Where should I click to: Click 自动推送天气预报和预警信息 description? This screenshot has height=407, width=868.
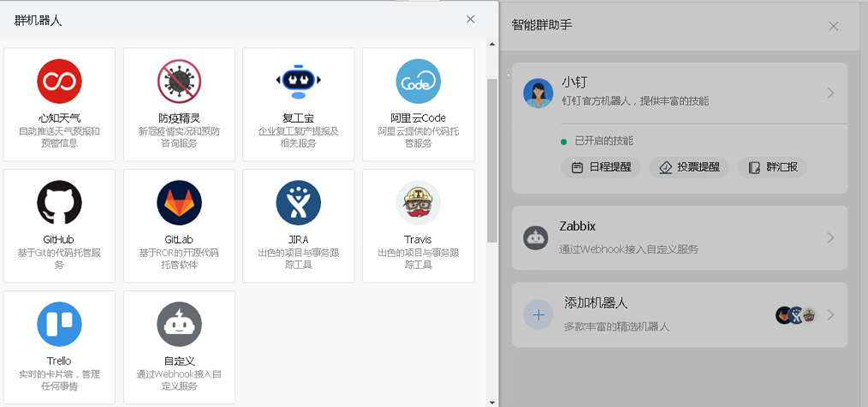59,137
